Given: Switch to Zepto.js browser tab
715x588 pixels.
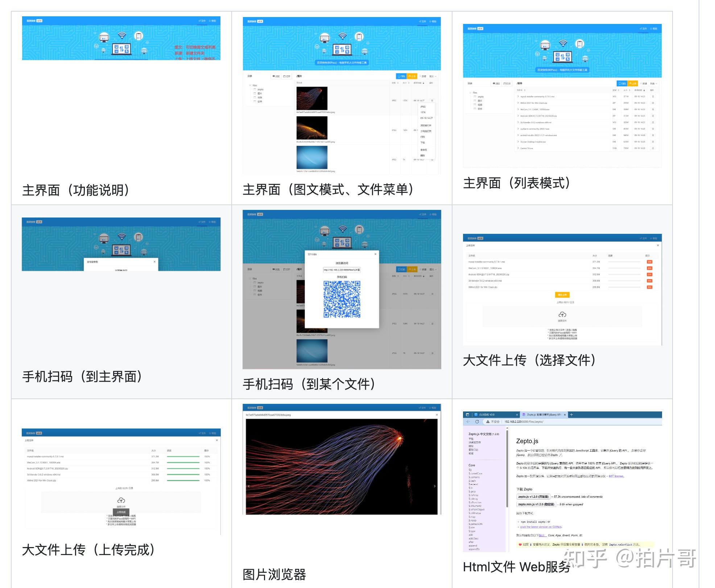Looking at the screenshot, I should point(544,415).
